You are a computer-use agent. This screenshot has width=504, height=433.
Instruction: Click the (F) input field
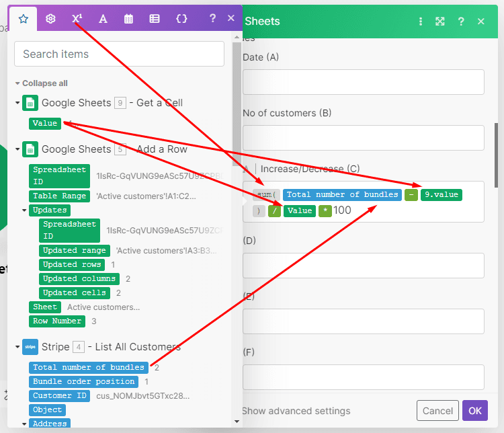click(363, 377)
